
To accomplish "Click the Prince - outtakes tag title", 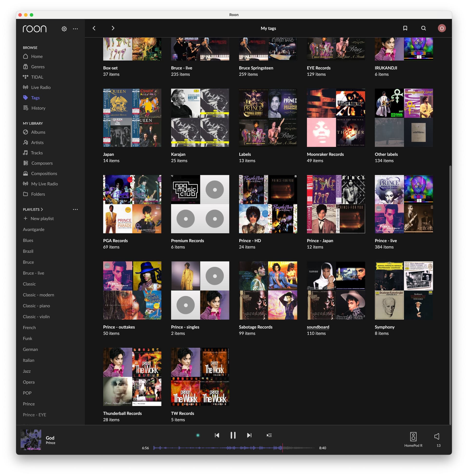I will coord(119,327).
